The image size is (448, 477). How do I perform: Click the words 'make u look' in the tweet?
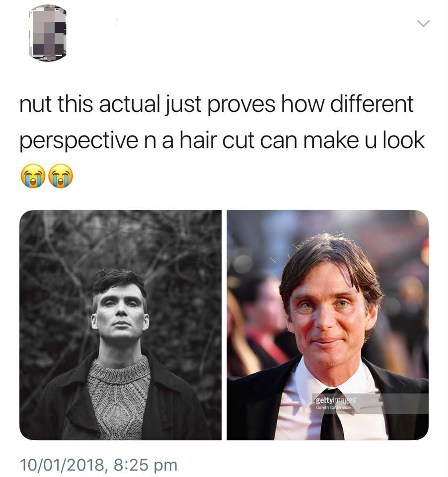pos(364,140)
